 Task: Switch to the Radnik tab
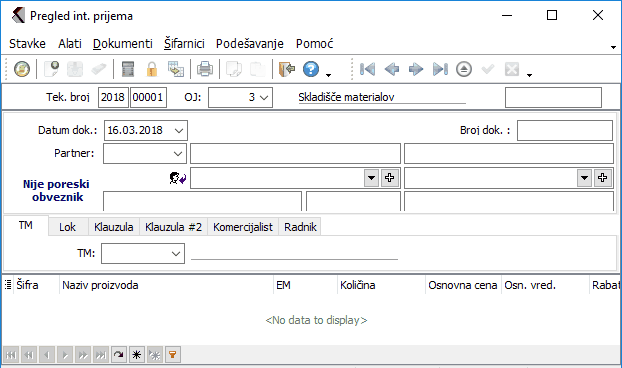(300, 227)
